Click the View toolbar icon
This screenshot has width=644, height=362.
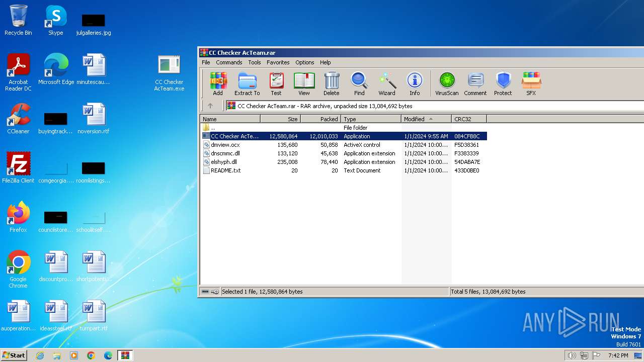pos(304,83)
